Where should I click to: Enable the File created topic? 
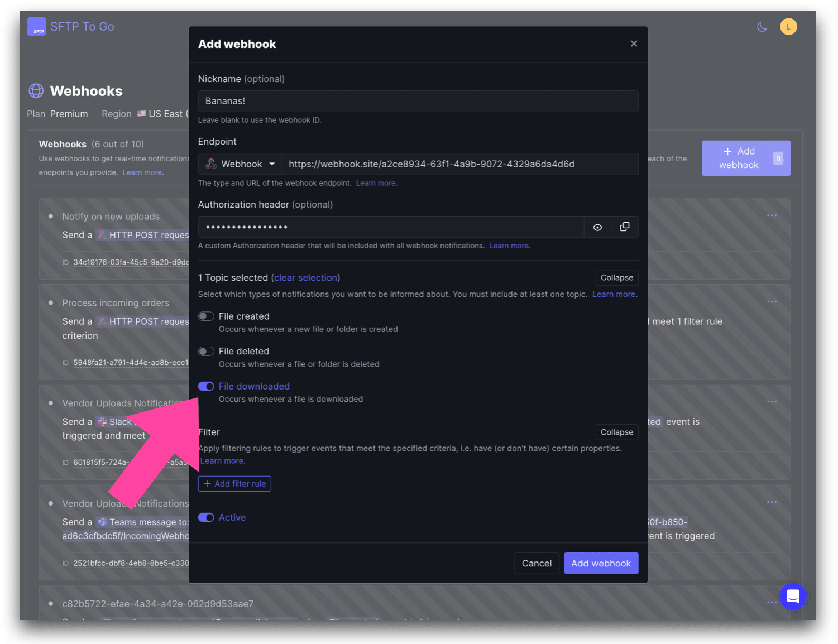[x=206, y=316]
